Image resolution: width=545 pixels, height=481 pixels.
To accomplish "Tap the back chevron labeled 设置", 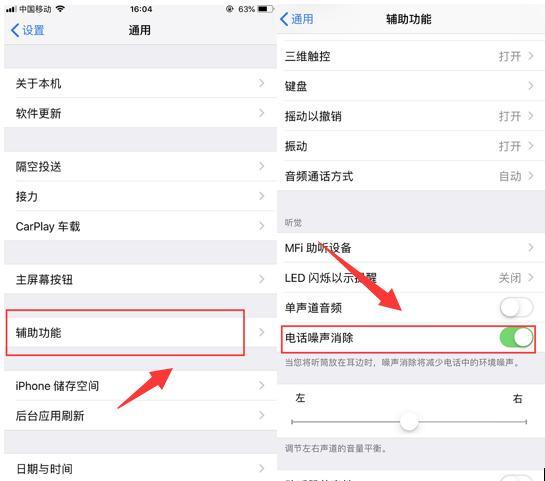I will (x=27, y=30).
